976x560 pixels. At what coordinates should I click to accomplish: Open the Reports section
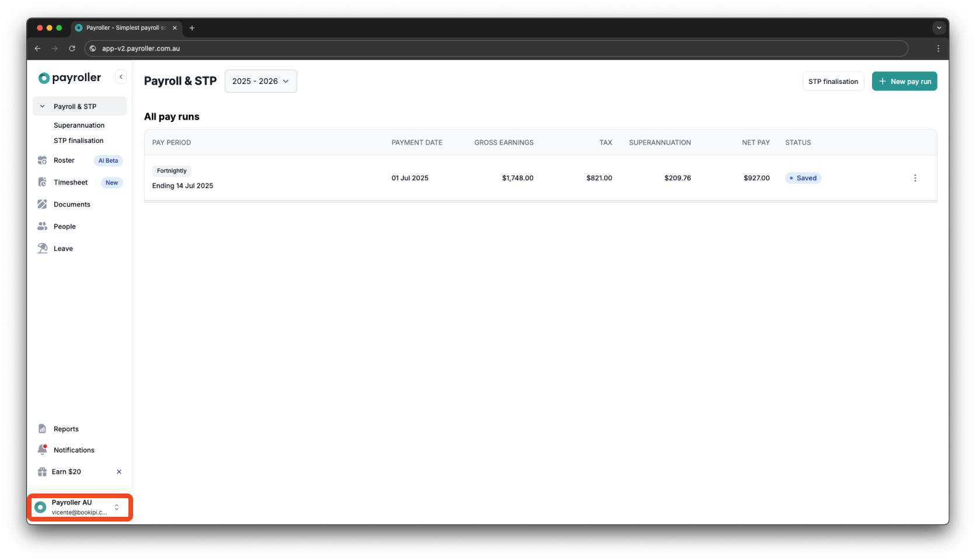point(65,428)
